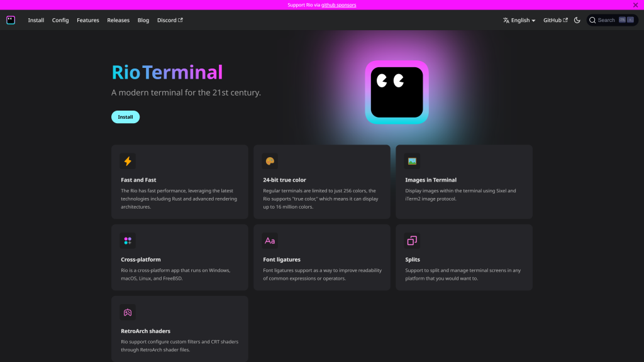Click the Fast and Fast heading

point(138,180)
